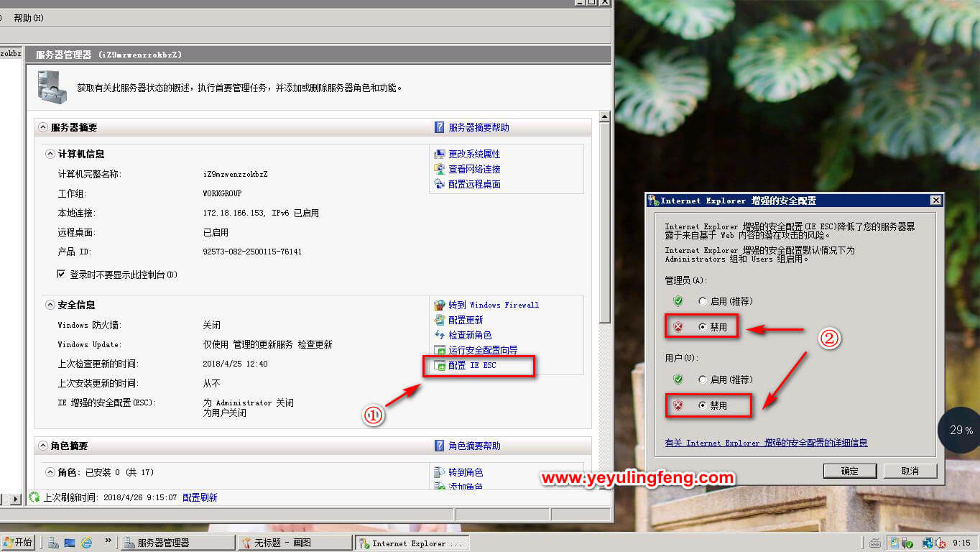Click the 仅使用 管理的更新服务 检查更新 text
The image size is (980, 552).
(x=267, y=344)
